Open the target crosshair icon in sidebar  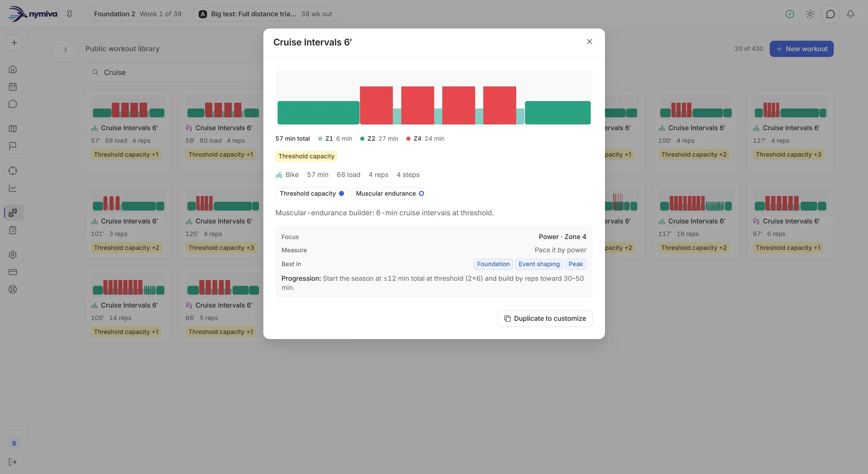(x=13, y=171)
